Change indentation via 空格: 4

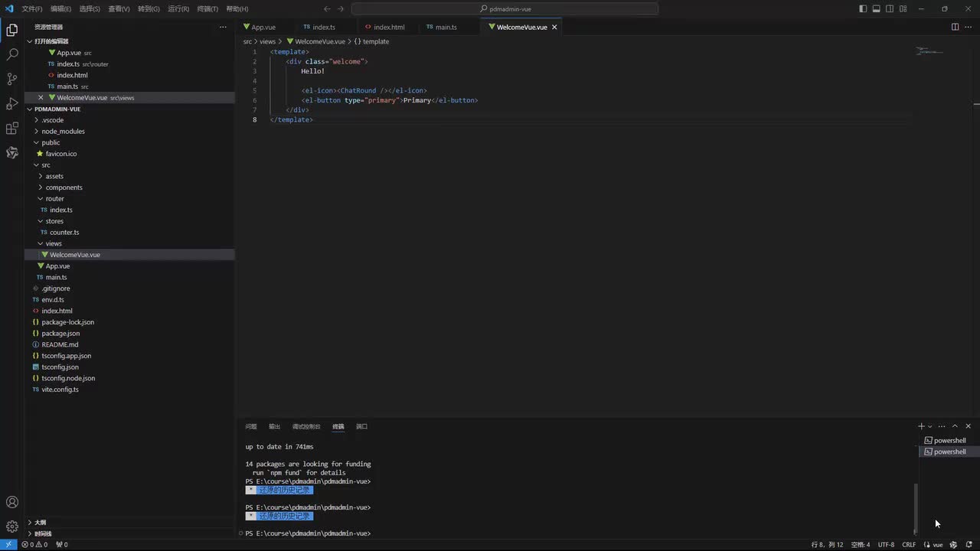861,545
